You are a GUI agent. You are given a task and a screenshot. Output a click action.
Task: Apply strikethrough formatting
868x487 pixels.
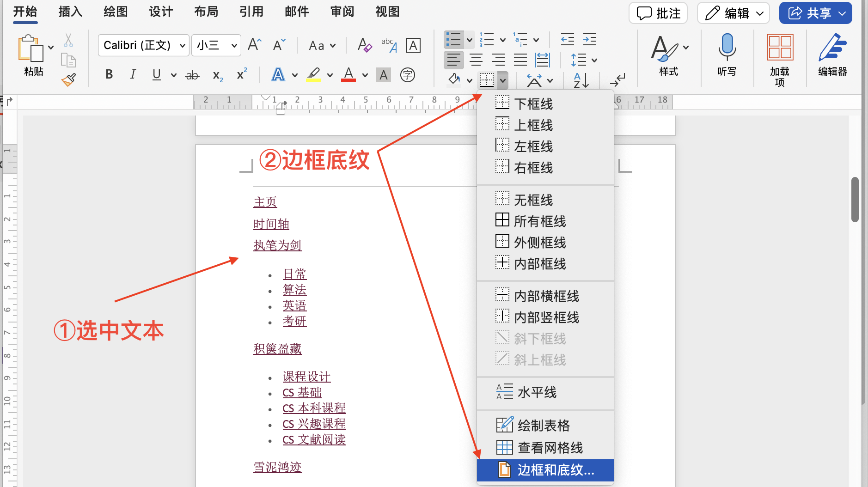click(192, 75)
